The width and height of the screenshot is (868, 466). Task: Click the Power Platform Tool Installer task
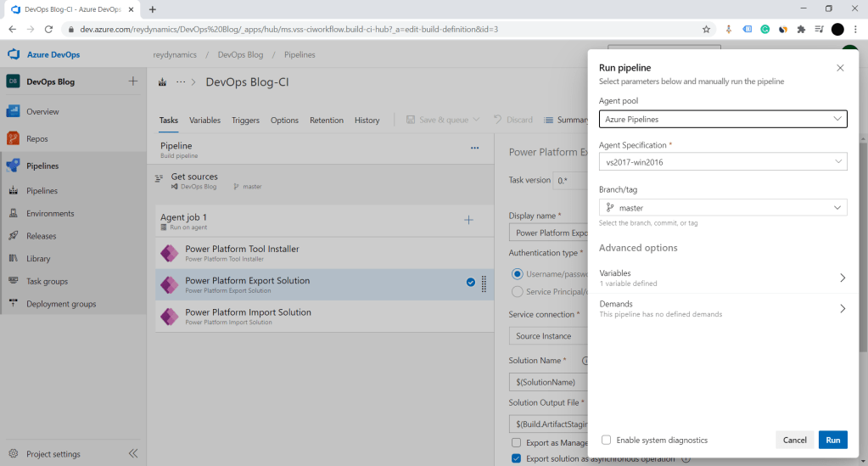[x=242, y=252]
